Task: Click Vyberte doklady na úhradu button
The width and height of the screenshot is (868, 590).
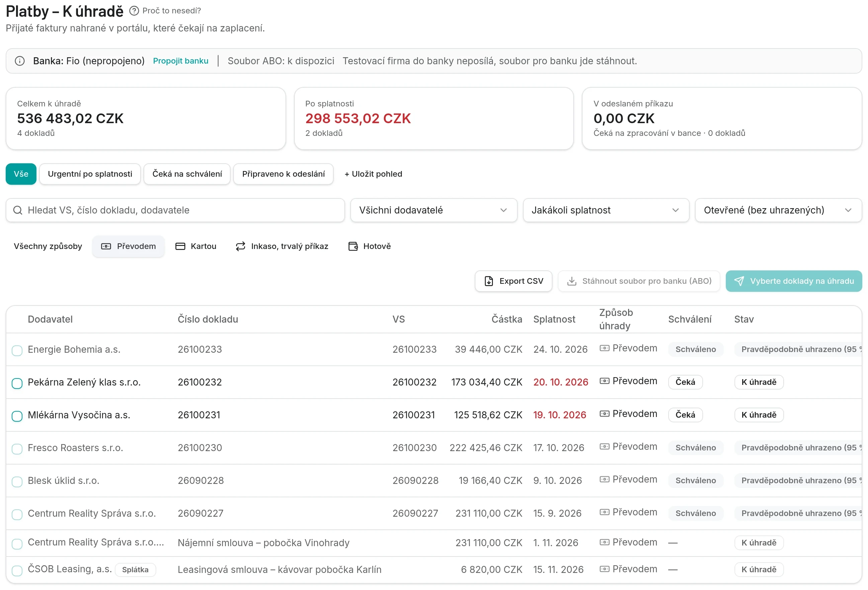Action: (794, 281)
